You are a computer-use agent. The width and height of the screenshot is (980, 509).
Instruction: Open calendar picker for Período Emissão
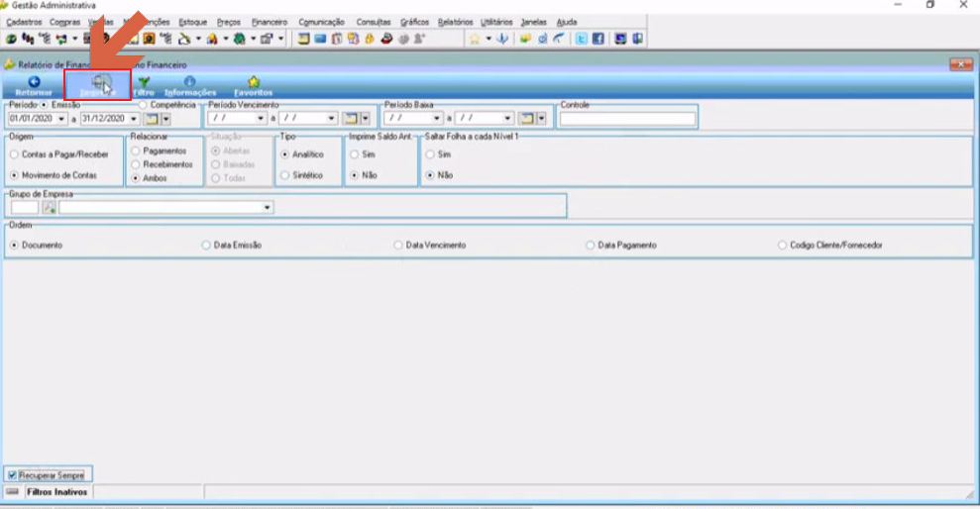tap(152, 119)
